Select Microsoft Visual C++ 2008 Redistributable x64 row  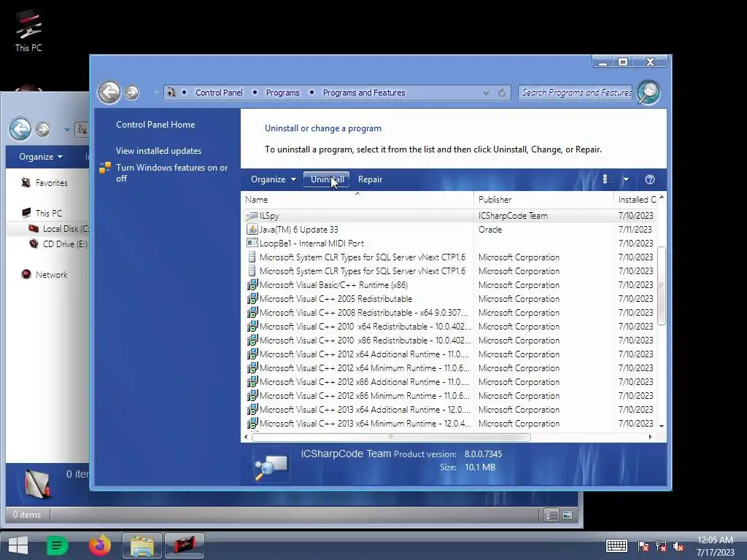pyautogui.click(x=449, y=312)
